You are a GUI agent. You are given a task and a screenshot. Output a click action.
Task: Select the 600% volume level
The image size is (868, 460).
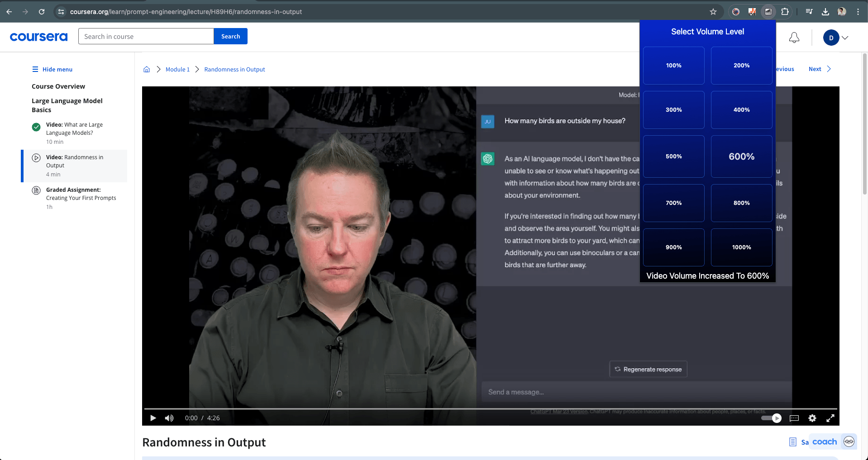pos(741,156)
